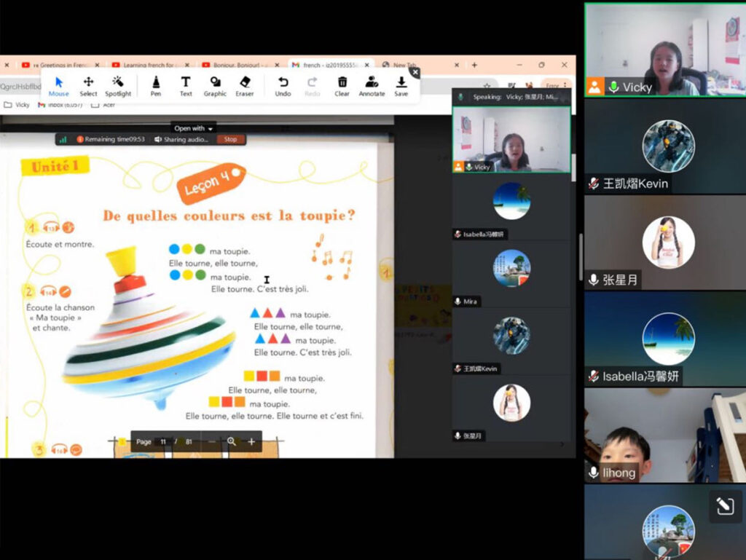The image size is (746, 560).
Task: Click the Redo annotation button
Action: 312,87
